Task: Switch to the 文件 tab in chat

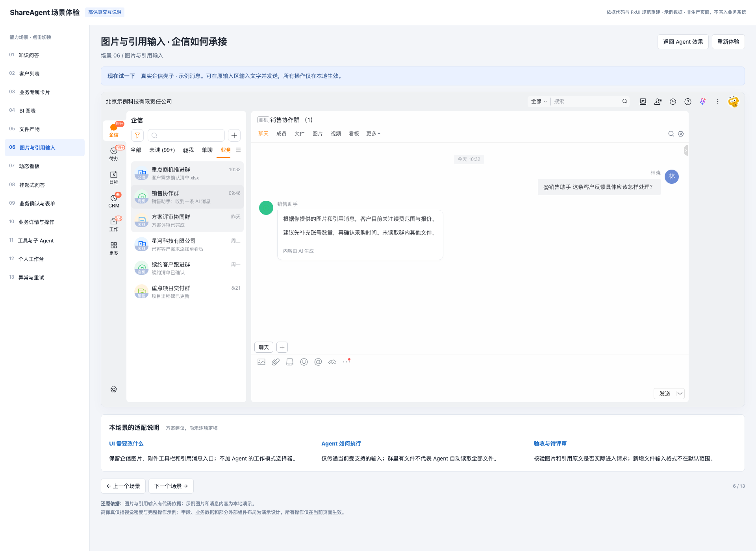Action: click(299, 134)
